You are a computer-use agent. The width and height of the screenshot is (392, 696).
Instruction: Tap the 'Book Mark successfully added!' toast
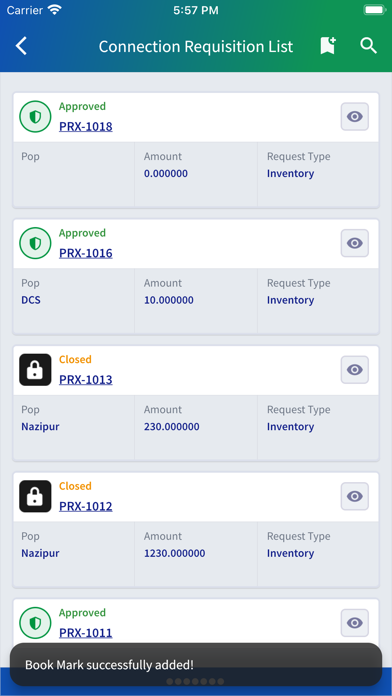coord(196,664)
